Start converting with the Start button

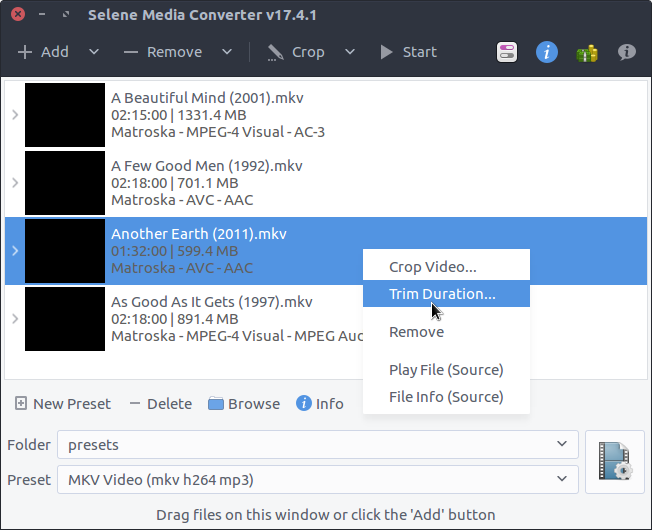point(408,52)
